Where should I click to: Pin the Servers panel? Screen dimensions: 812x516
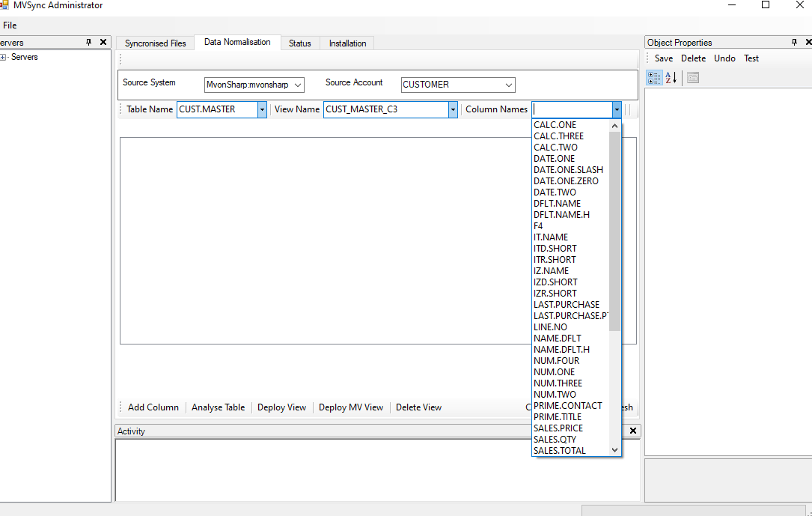point(88,43)
